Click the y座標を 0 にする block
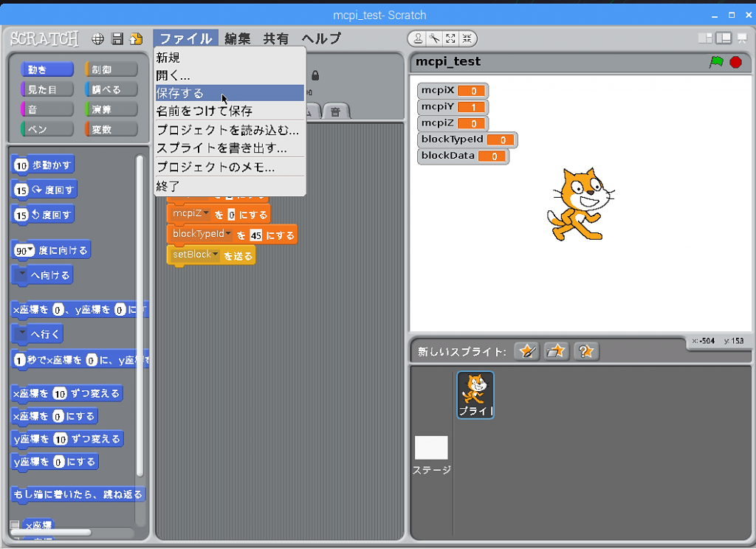The height and width of the screenshot is (549, 756). click(55, 462)
